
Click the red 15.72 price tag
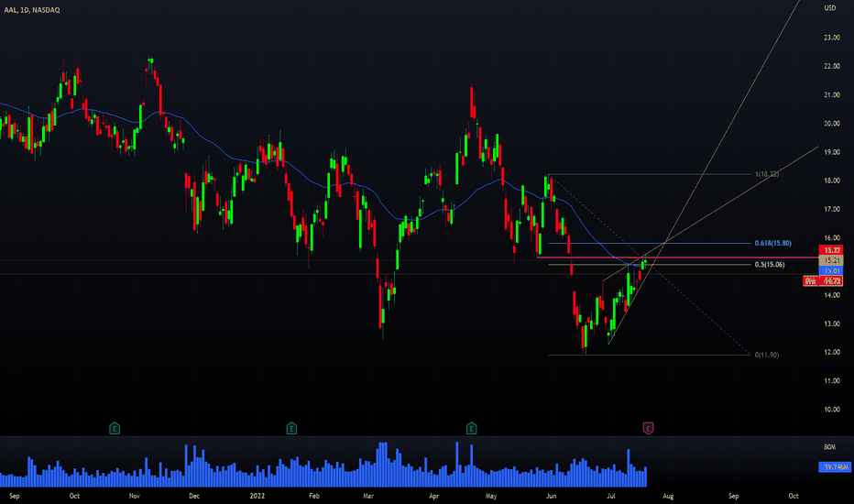tap(831, 250)
